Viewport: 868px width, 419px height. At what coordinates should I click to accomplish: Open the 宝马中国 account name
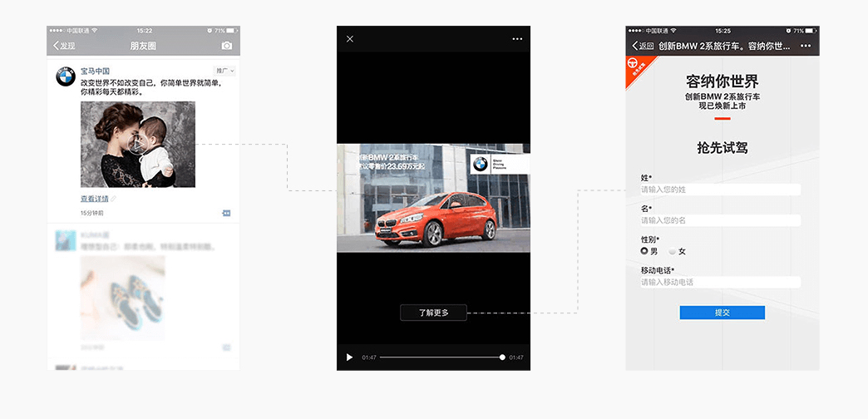click(96, 71)
